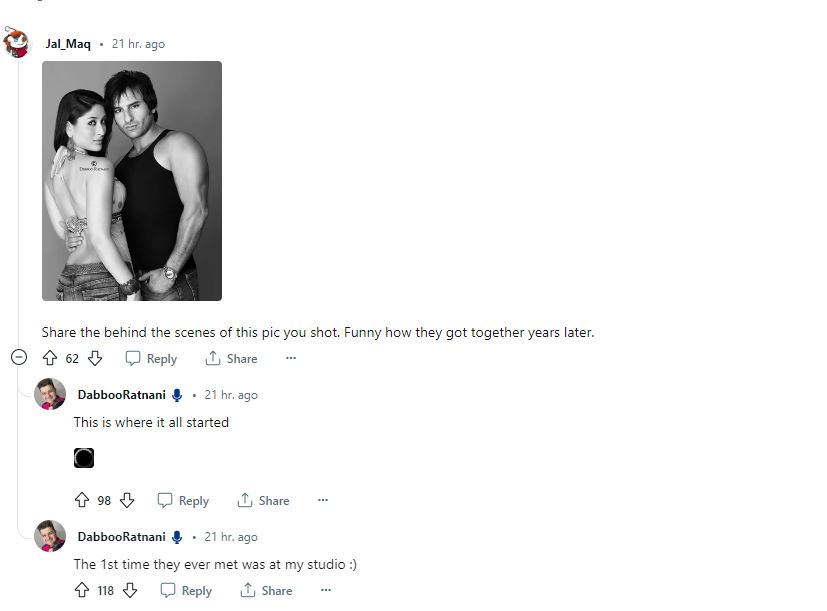Open the Jal_Maq username link

(x=68, y=44)
